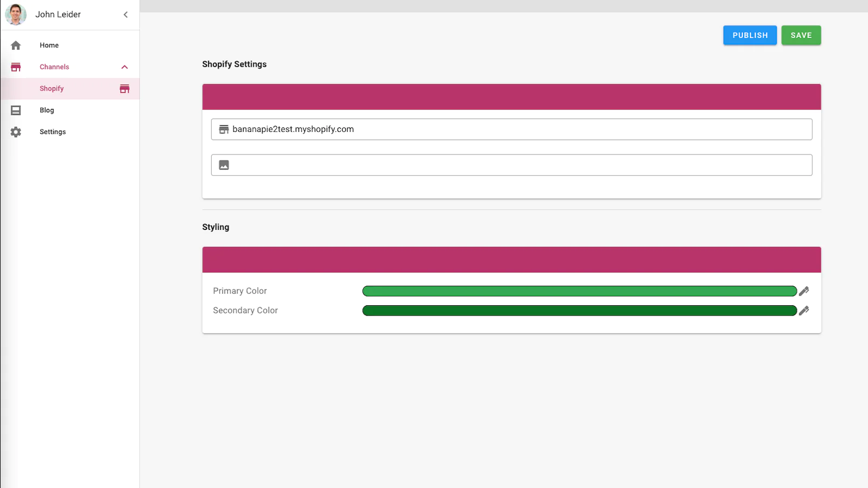Click the Shopify storefront icon in sidebar
Image resolution: width=868 pixels, height=488 pixels.
coord(124,89)
